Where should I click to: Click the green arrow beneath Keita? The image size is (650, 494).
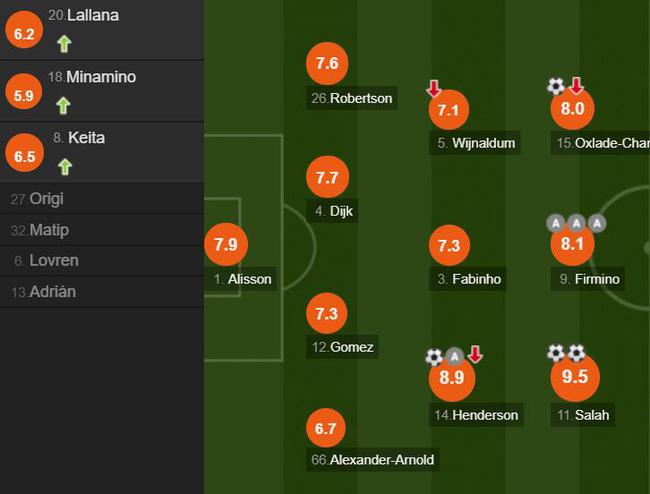pyautogui.click(x=65, y=167)
